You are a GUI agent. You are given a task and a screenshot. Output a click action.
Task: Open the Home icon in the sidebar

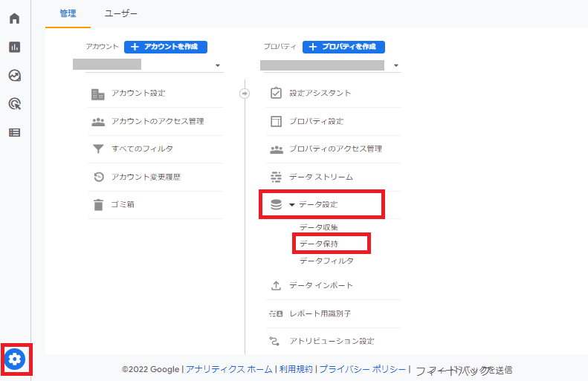(x=14, y=19)
